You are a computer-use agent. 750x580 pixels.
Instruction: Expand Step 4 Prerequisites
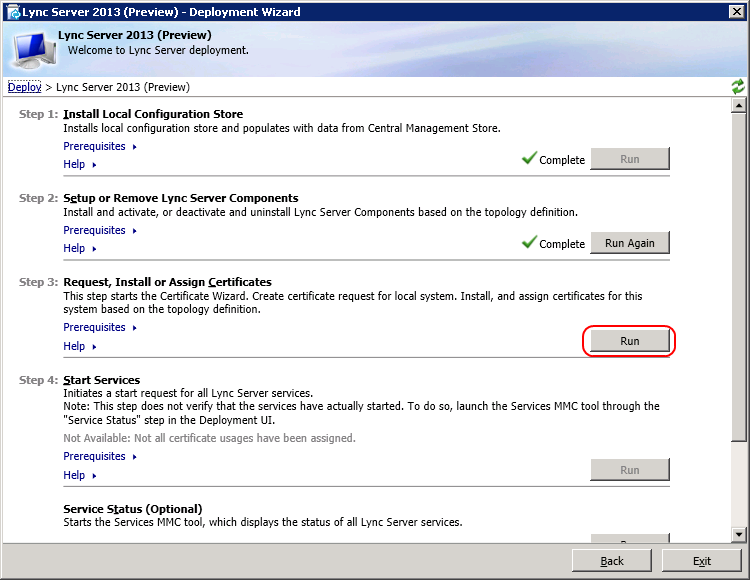click(100, 457)
